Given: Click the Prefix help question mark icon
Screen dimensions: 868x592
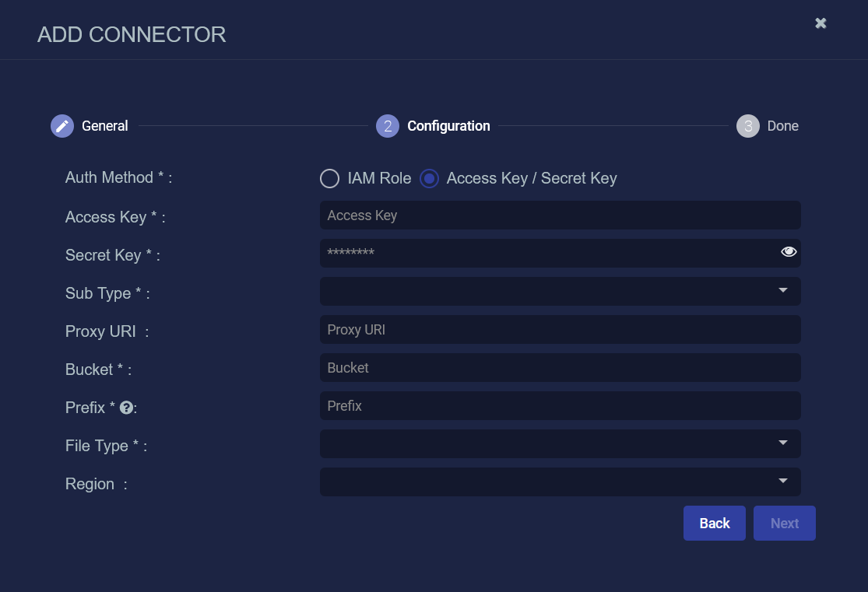Looking at the screenshot, I should click(x=126, y=408).
